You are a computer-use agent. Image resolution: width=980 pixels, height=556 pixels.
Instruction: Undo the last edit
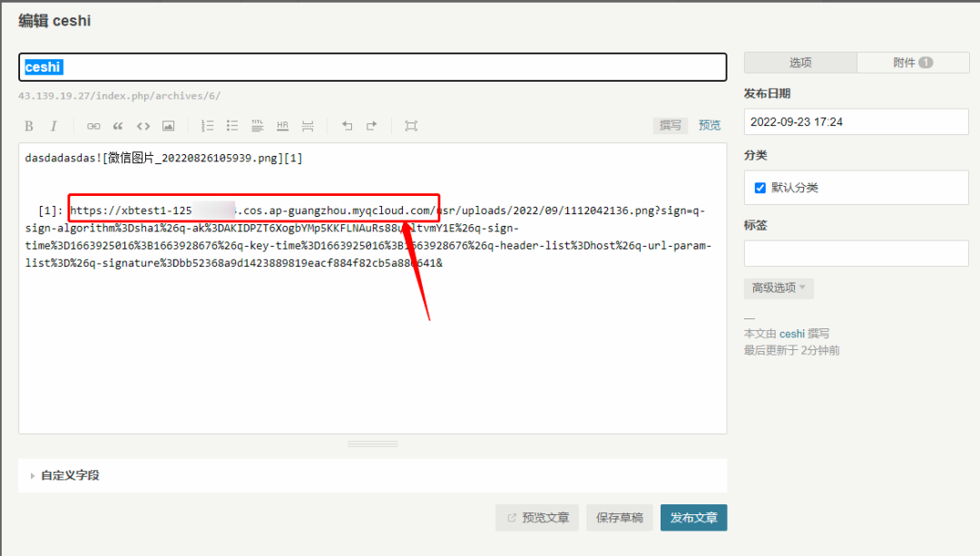[347, 126]
